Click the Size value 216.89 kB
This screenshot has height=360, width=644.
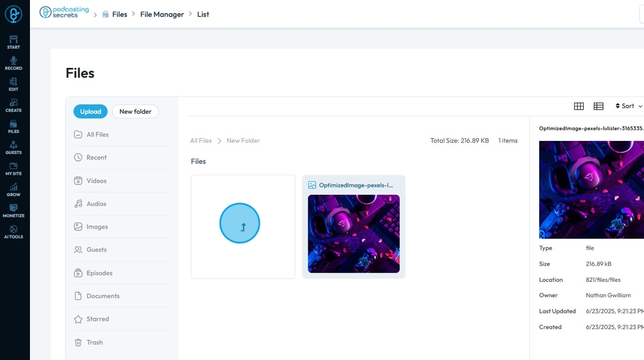coord(599,264)
